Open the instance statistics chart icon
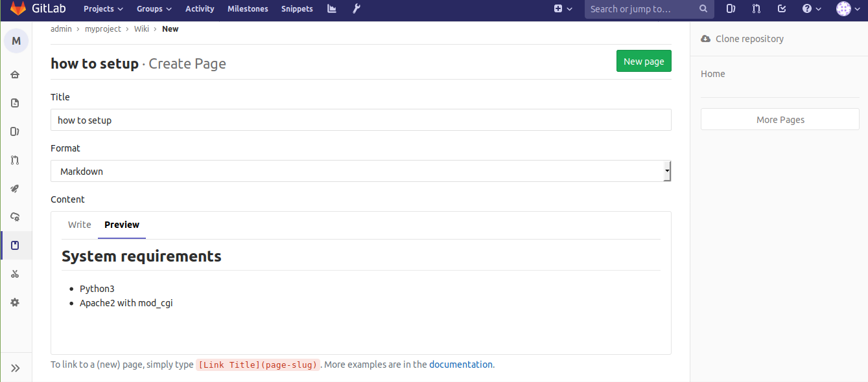The image size is (868, 382). click(332, 9)
